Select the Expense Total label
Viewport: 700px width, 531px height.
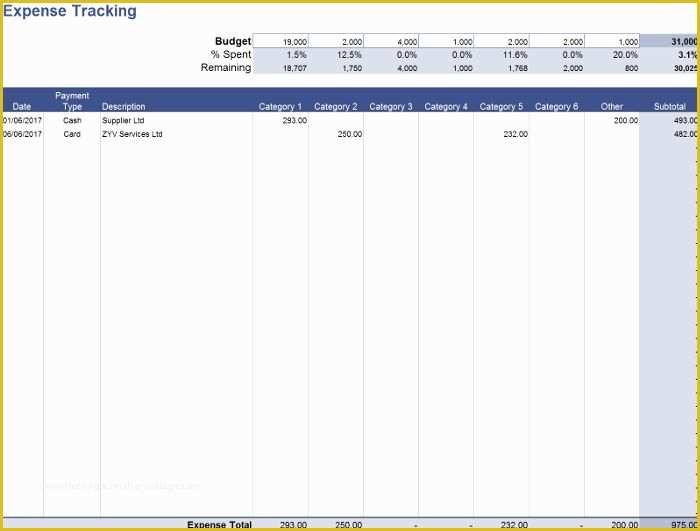click(x=220, y=525)
